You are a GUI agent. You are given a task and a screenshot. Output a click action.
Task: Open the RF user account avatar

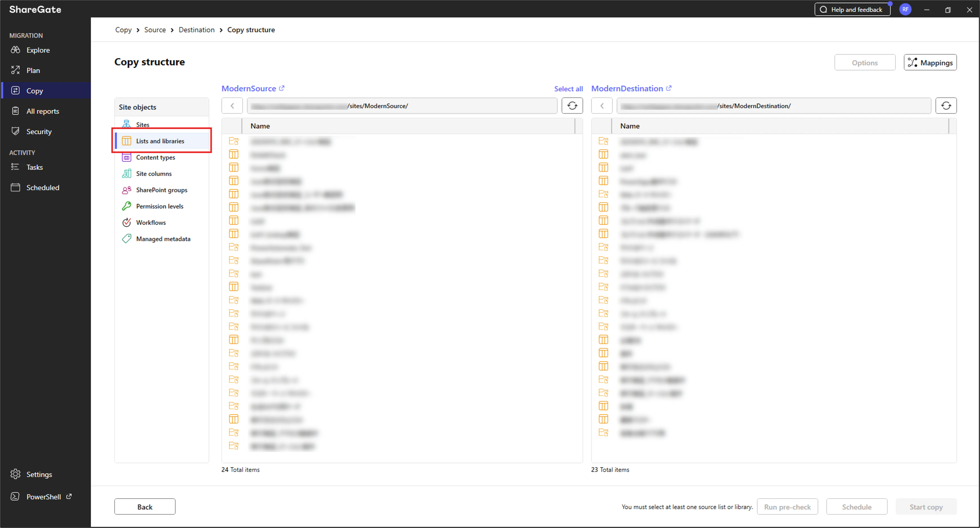(905, 10)
